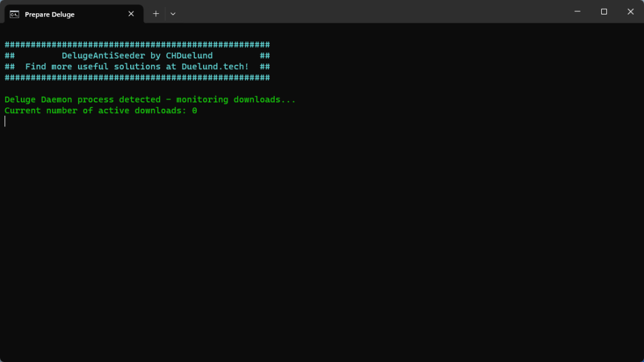Place focus at the blinking text cursor line

click(5, 121)
